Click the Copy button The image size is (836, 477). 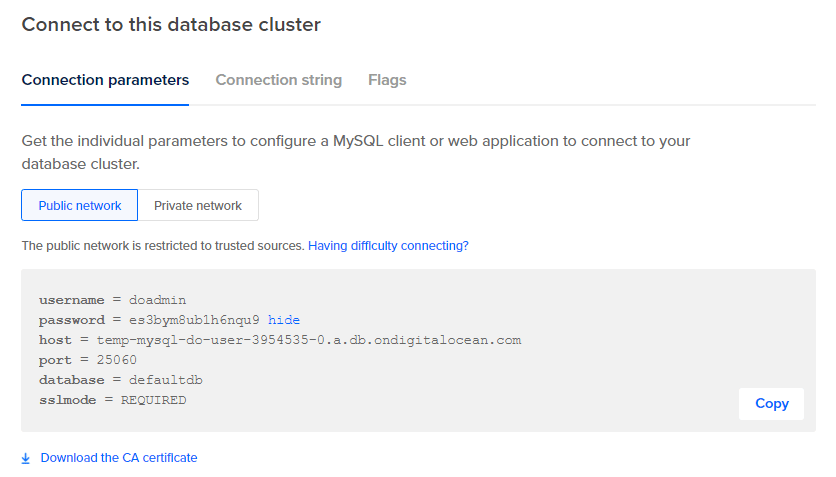click(771, 403)
